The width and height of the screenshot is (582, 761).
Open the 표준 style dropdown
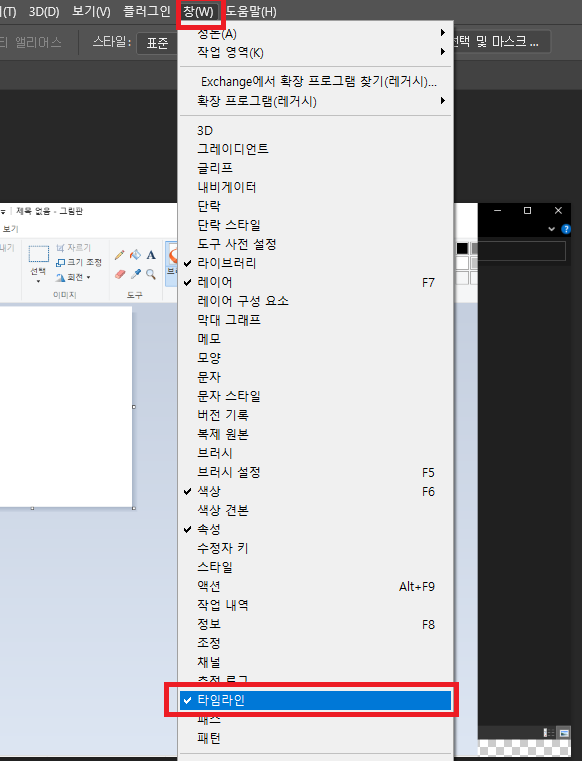tap(157, 43)
